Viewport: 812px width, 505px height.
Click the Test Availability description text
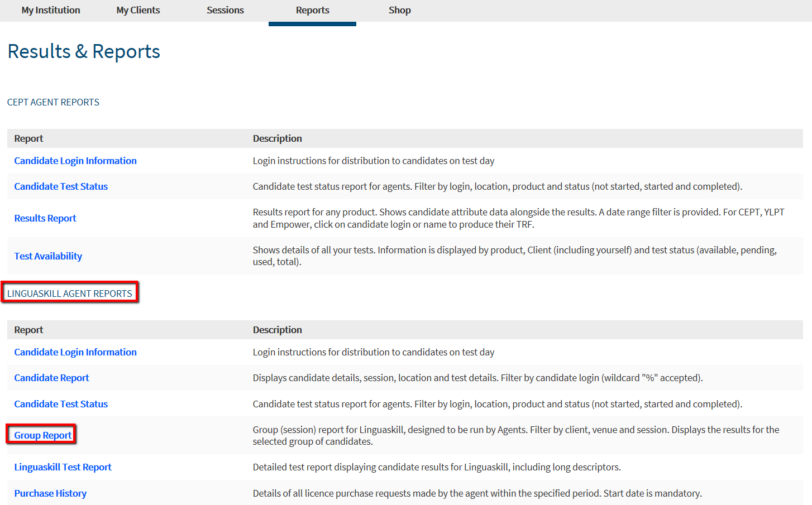tap(514, 256)
